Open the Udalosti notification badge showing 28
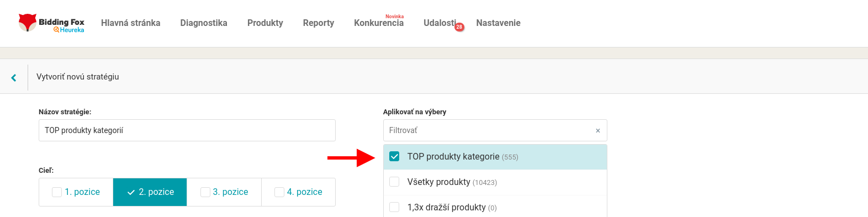Screen dimensions: 868x217 pyautogui.click(x=459, y=27)
